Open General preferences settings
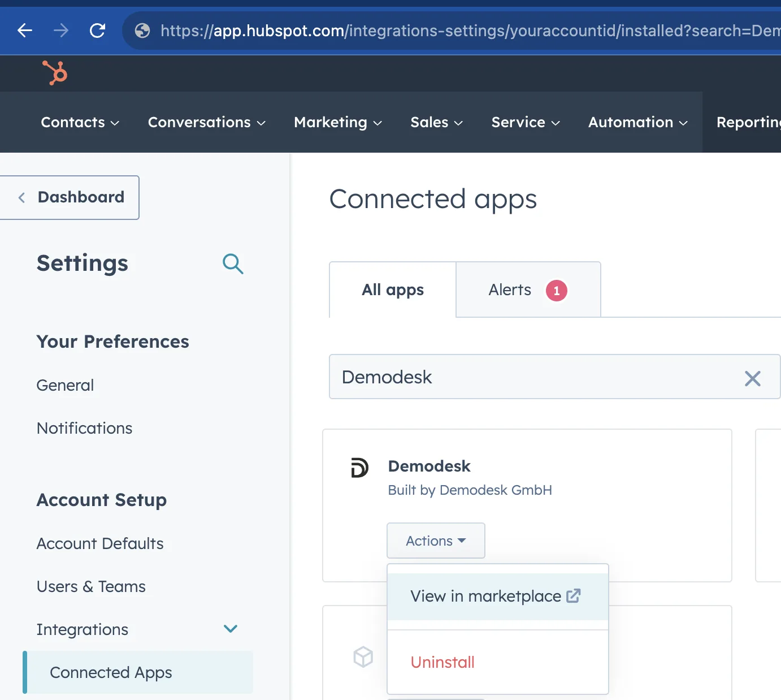Viewport: 781px width, 700px height. coord(65,385)
